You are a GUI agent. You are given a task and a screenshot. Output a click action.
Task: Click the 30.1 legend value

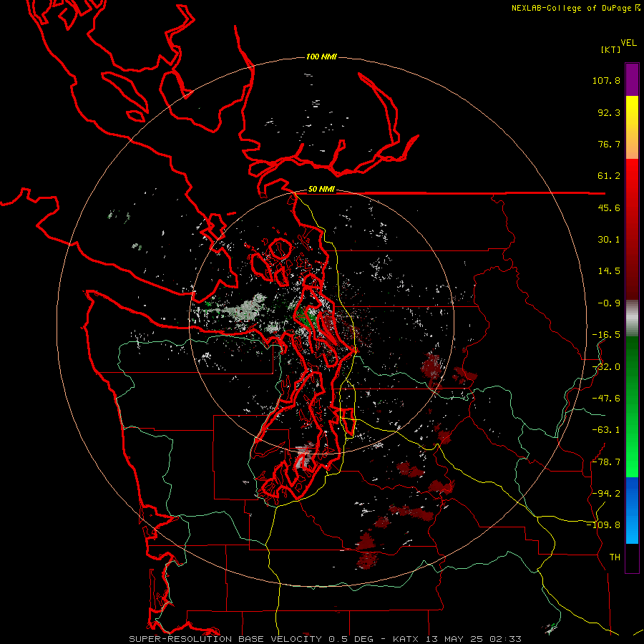click(609, 240)
